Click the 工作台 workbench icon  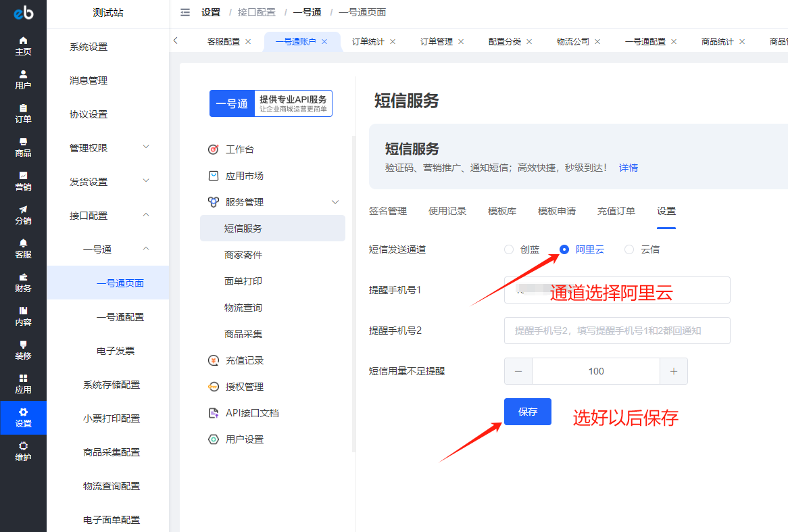coord(213,149)
